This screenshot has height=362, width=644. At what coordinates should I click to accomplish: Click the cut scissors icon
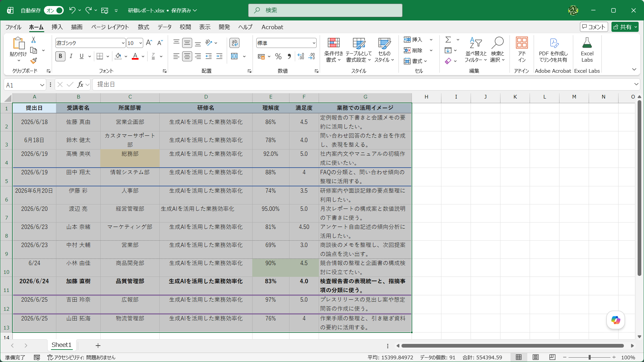pos(34,40)
